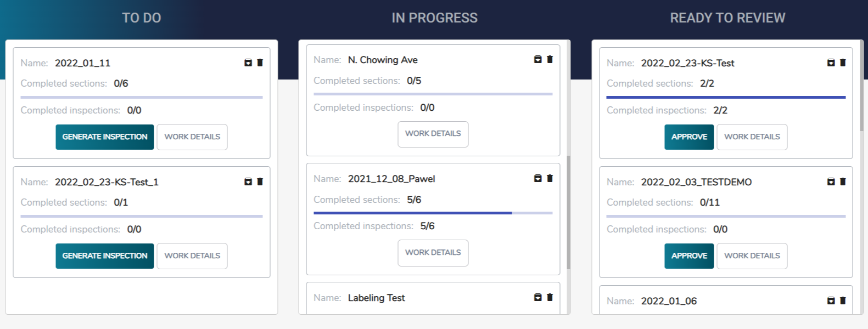
Task: Delete the 2022_01_11 work card
Action: click(260, 63)
